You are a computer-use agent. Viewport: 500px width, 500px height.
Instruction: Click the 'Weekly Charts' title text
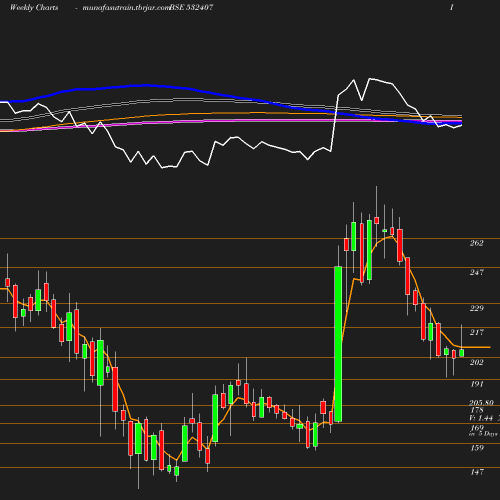point(34,7)
